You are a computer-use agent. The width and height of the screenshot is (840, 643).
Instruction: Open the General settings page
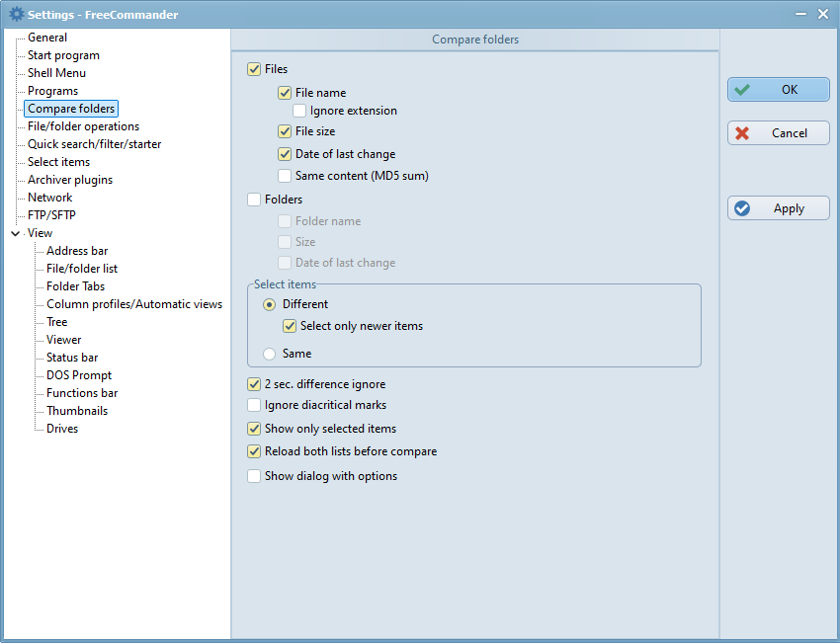click(x=47, y=38)
